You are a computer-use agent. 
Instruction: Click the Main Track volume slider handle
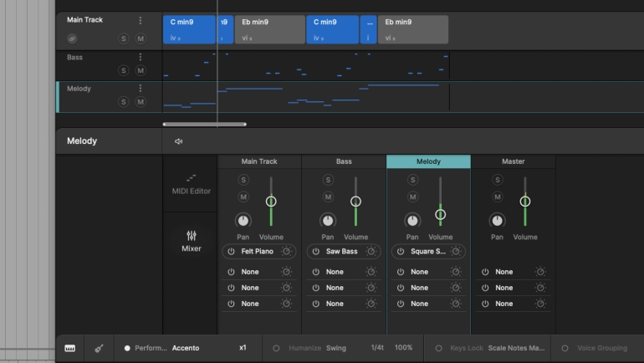271,202
